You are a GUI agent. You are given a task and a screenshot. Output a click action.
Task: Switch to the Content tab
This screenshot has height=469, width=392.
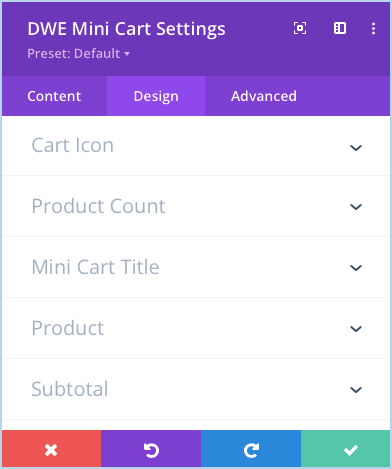[54, 96]
